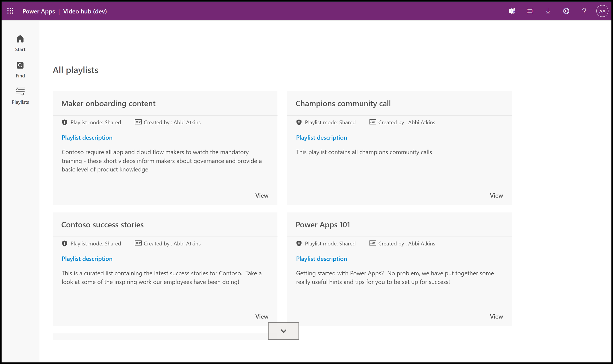The width and height of the screenshot is (613, 364).
Task: Open the Find search icon
Action: point(20,65)
